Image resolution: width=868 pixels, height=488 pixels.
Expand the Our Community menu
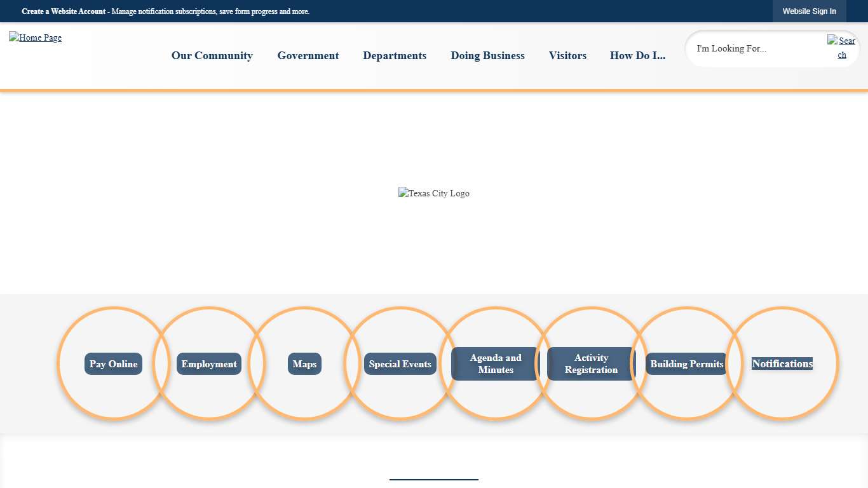coord(212,56)
